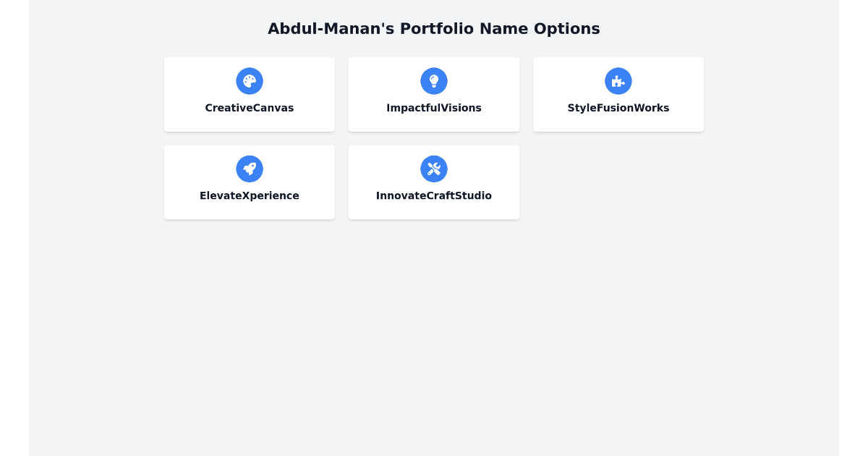Click the InnovateCraftStudio label text
868x456 pixels.
coord(434,195)
